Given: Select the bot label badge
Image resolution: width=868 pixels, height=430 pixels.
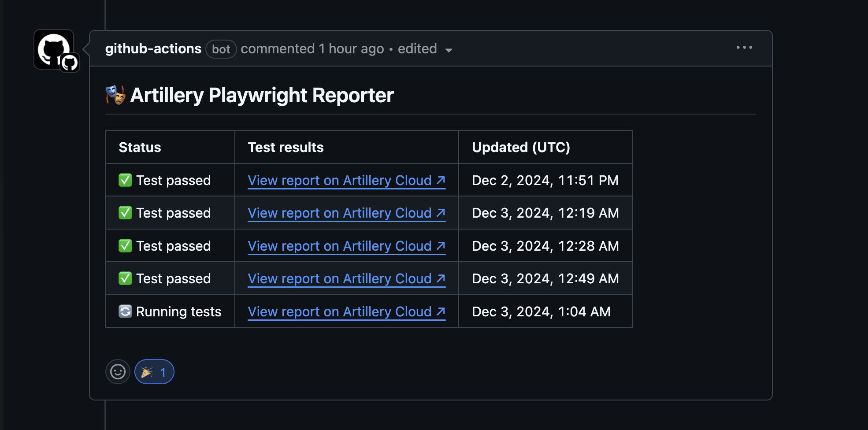Looking at the screenshot, I should point(221,49).
